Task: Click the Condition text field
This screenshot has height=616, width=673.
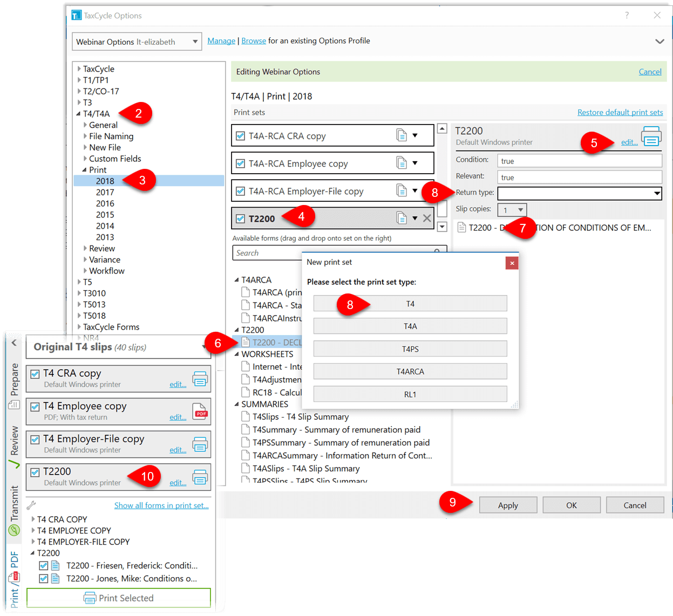Action: (x=580, y=161)
